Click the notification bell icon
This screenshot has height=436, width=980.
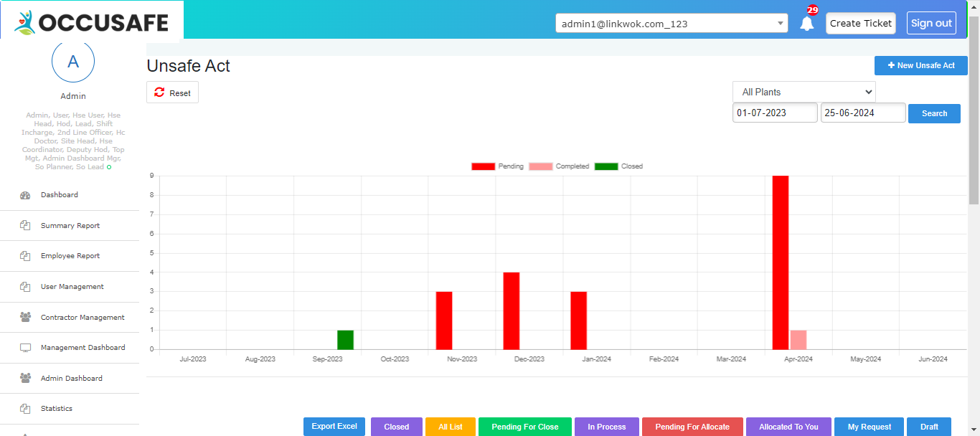point(807,24)
